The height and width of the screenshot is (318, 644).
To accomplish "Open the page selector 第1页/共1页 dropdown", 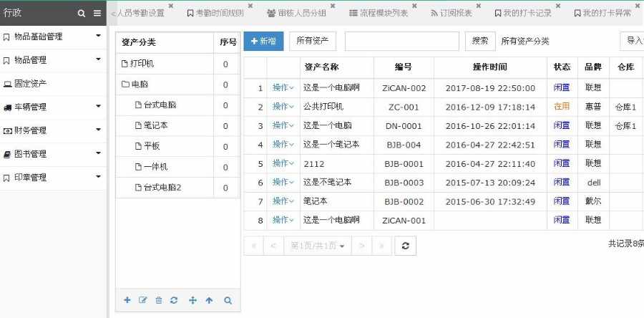I will [x=318, y=246].
